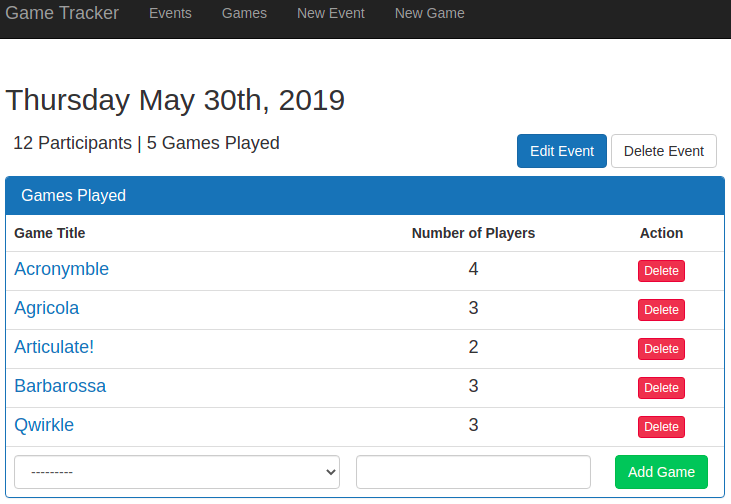
Task: Open the Acronymble game link
Action: coord(62,269)
